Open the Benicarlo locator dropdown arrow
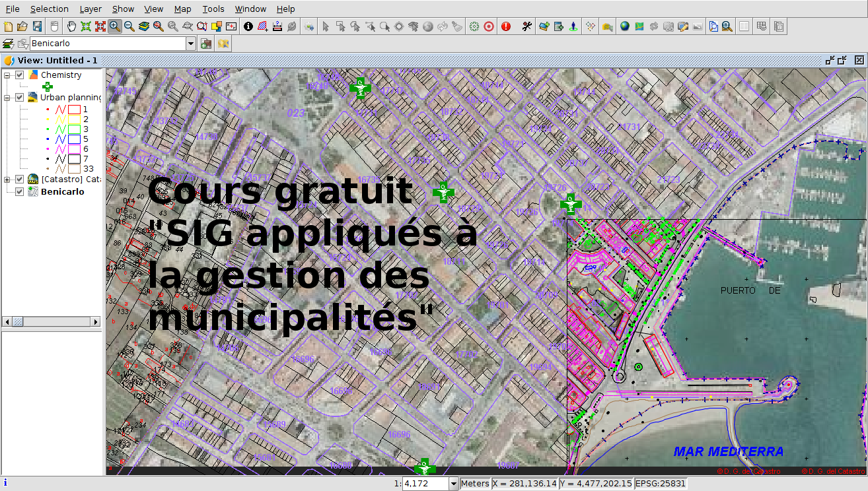 click(191, 44)
